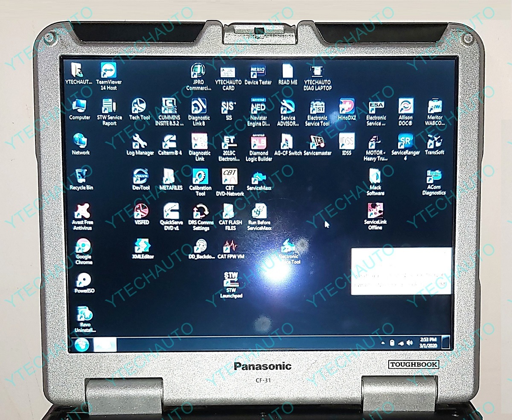
Task: Click the speaker volume control
Action: (x=410, y=343)
